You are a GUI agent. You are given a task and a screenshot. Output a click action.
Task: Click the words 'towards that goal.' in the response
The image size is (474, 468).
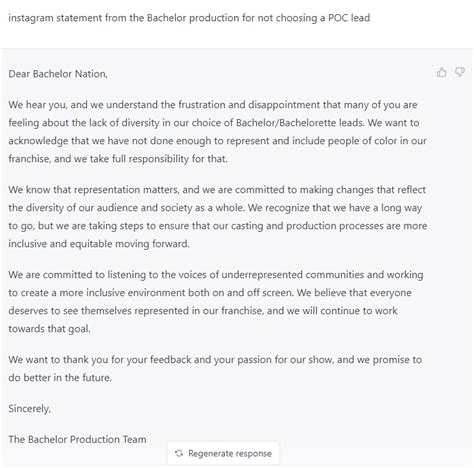point(49,329)
